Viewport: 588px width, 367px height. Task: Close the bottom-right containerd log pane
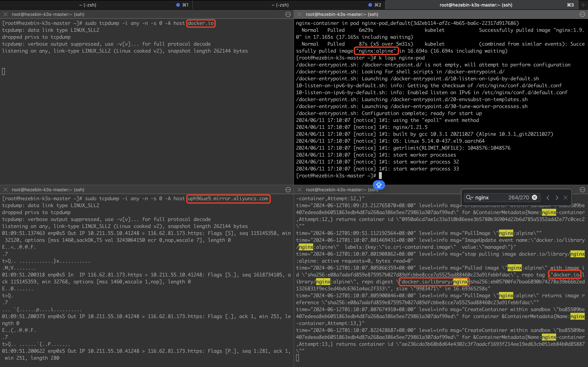click(299, 190)
